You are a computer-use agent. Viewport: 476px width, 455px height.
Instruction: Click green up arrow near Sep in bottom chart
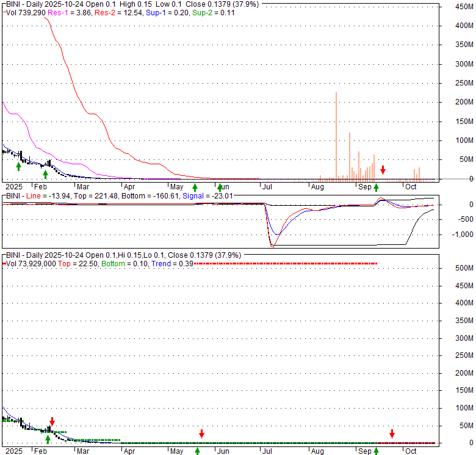[376, 451]
